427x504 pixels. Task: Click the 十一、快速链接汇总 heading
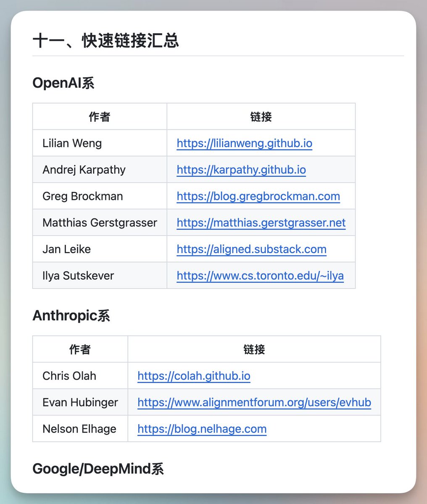106,41
